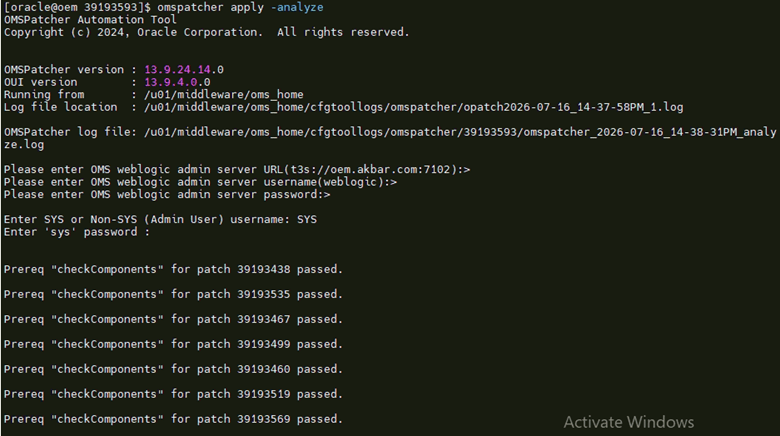Click the weblogic admin server URL prompt
This screenshot has width=780, height=436.
pyautogui.click(x=237, y=170)
